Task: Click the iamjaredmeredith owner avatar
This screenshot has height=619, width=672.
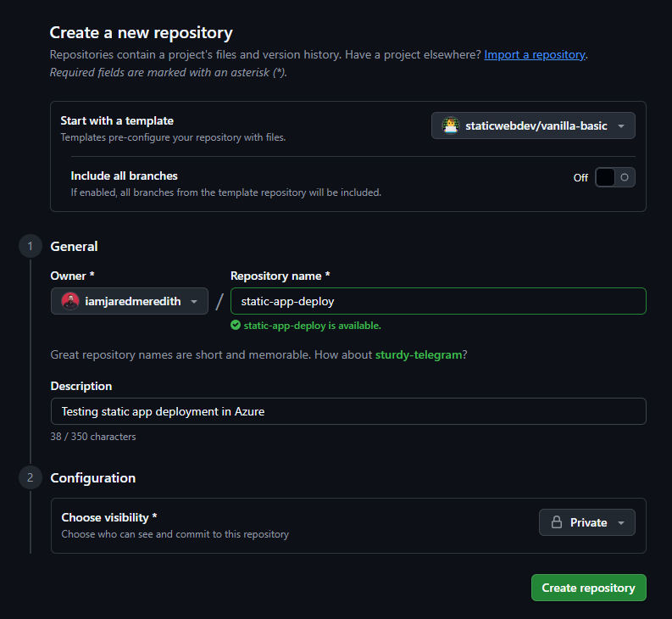Action: (x=70, y=301)
